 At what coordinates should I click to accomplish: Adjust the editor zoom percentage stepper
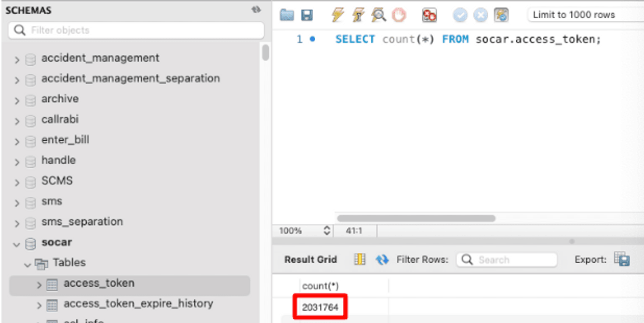[327, 231]
